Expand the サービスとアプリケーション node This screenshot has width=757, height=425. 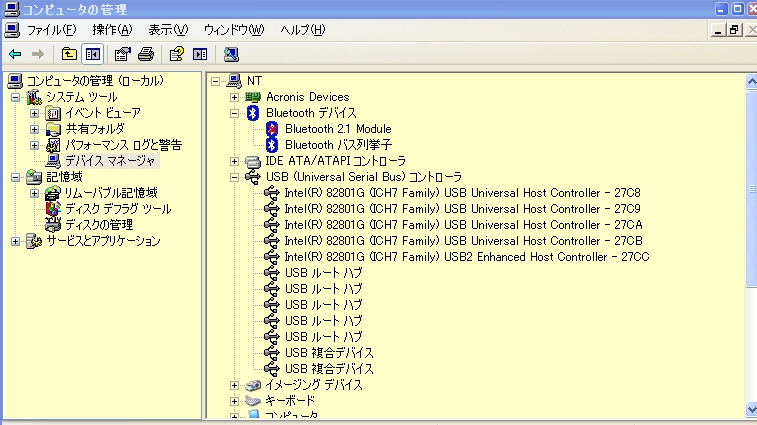(15, 241)
